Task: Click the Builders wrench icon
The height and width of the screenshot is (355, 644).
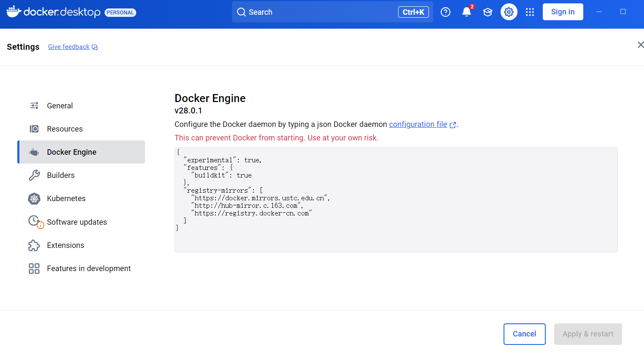Action: coord(34,175)
